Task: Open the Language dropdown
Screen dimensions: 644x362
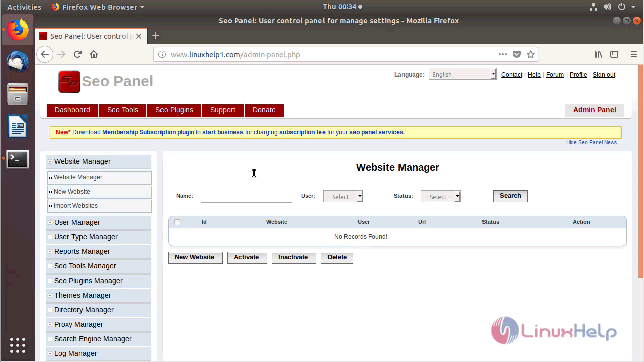Action: click(462, 74)
